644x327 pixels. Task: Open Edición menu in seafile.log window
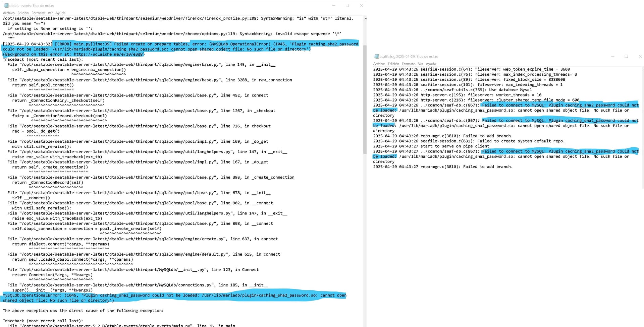point(393,64)
